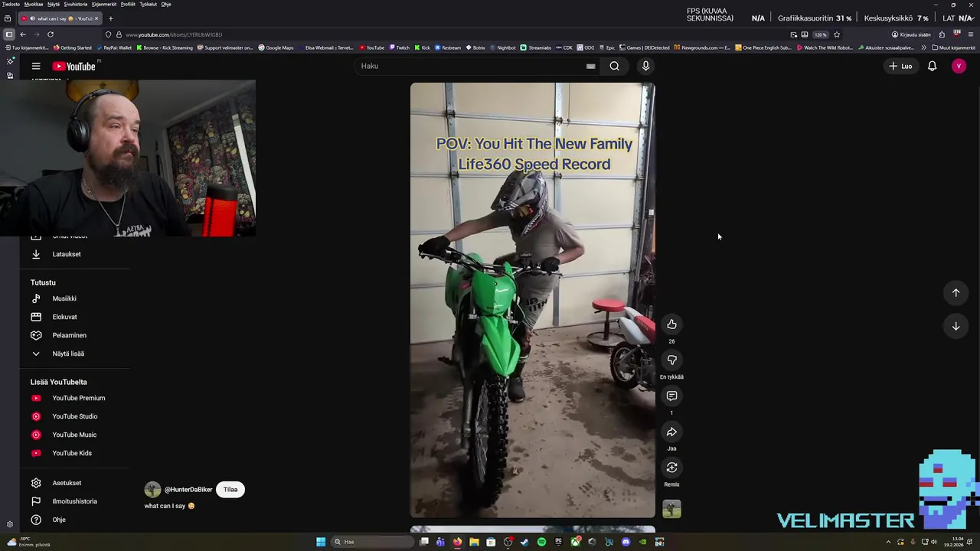Open comments on the short
The image size is (980, 551).
coord(671,396)
